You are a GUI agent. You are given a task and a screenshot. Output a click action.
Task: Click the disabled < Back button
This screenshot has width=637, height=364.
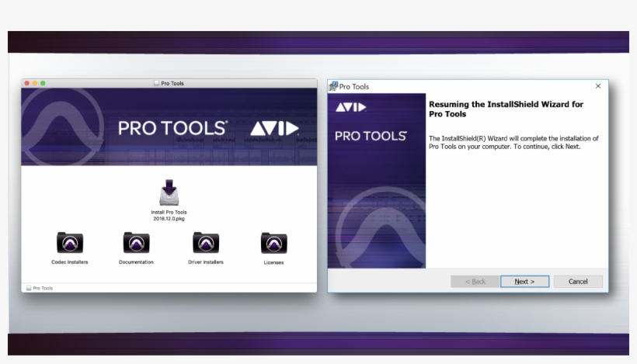475,282
